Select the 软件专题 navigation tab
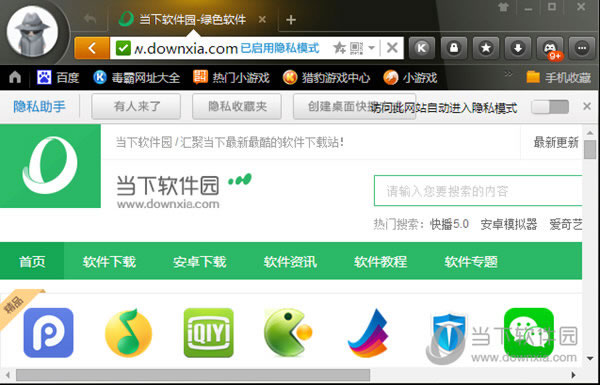 coord(471,262)
